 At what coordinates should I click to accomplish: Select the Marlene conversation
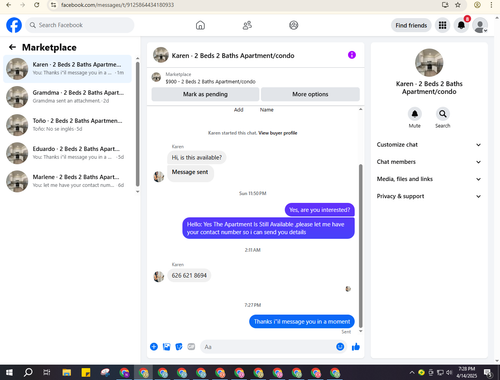pyautogui.click(x=68, y=181)
